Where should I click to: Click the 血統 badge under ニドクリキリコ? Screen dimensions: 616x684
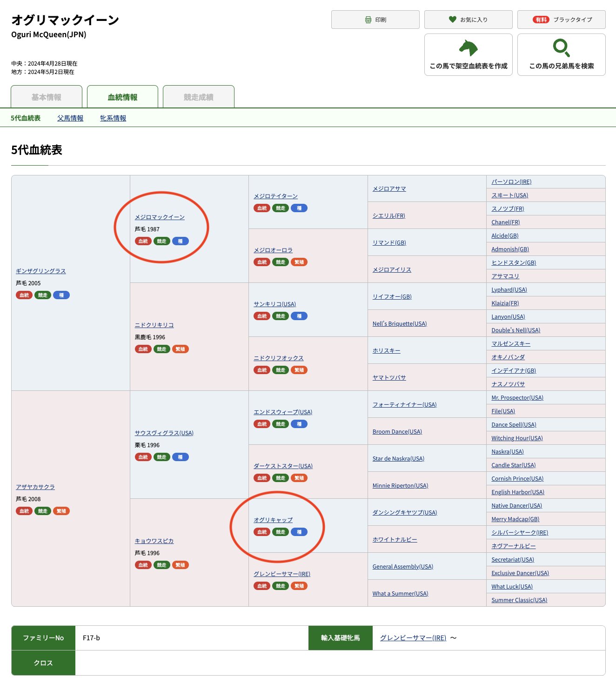click(143, 349)
